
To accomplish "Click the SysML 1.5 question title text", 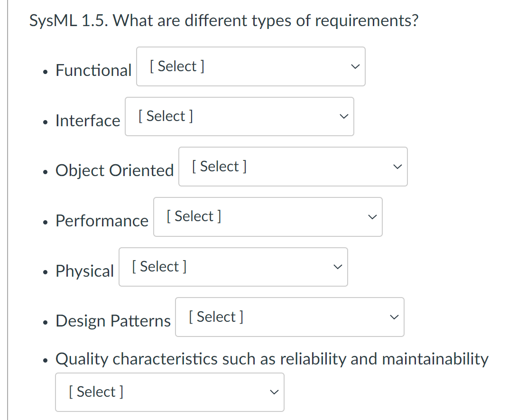I will (x=224, y=20).
